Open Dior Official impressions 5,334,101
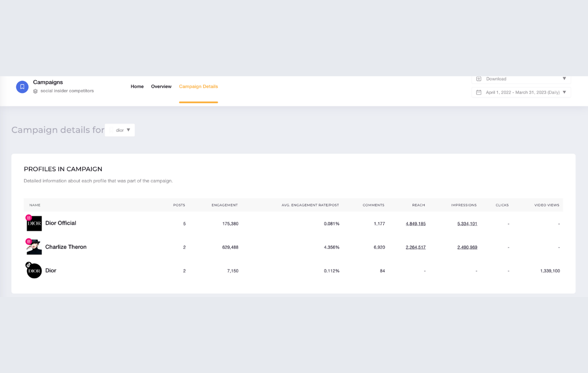Image resolution: width=588 pixels, height=373 pixels. click(467, 224)
